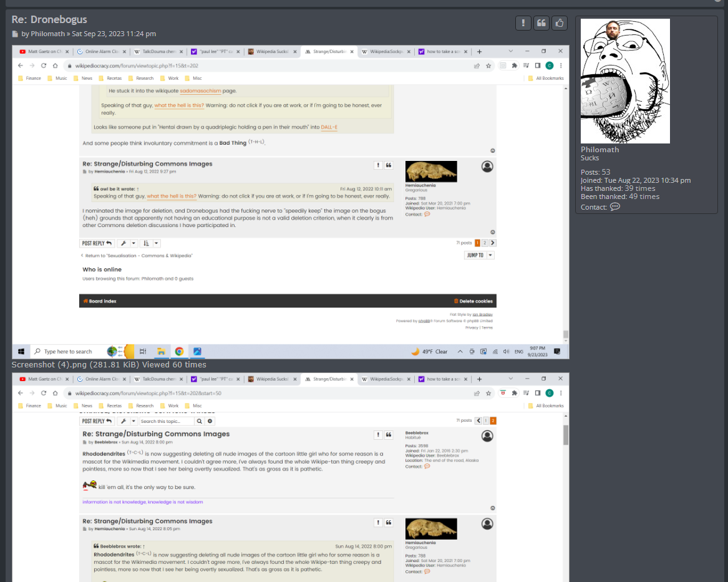Open the Contact speech bubble for Philomath

pyautogui.click(x=614, y=207)
